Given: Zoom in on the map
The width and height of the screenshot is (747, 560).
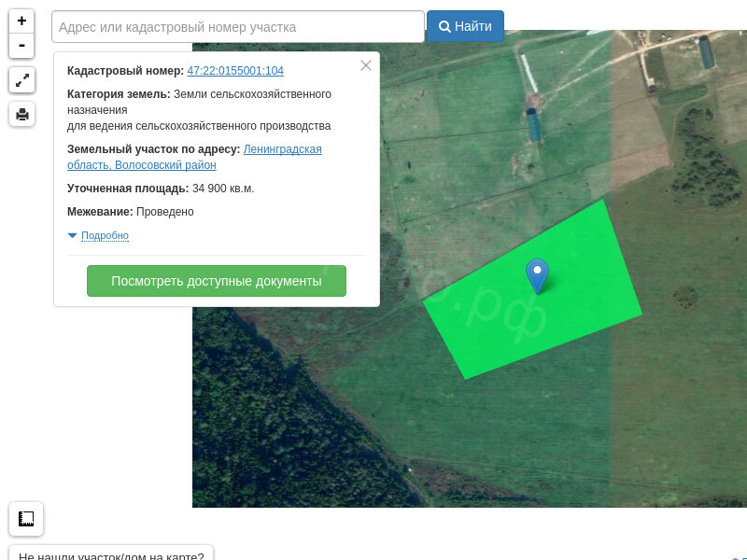Looking at the screenshot, I should (21, 21).
